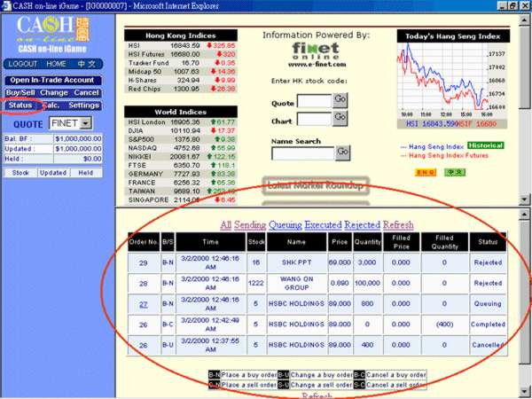Click the green Historical button
Viewport: 532px width, 399px height.
click(x=486, y=145)
